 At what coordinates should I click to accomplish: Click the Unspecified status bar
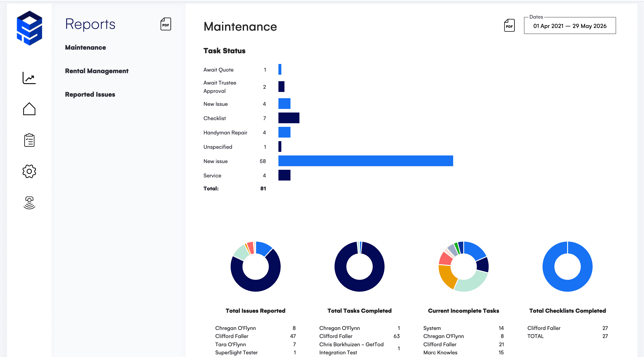[x=280, y=147]
